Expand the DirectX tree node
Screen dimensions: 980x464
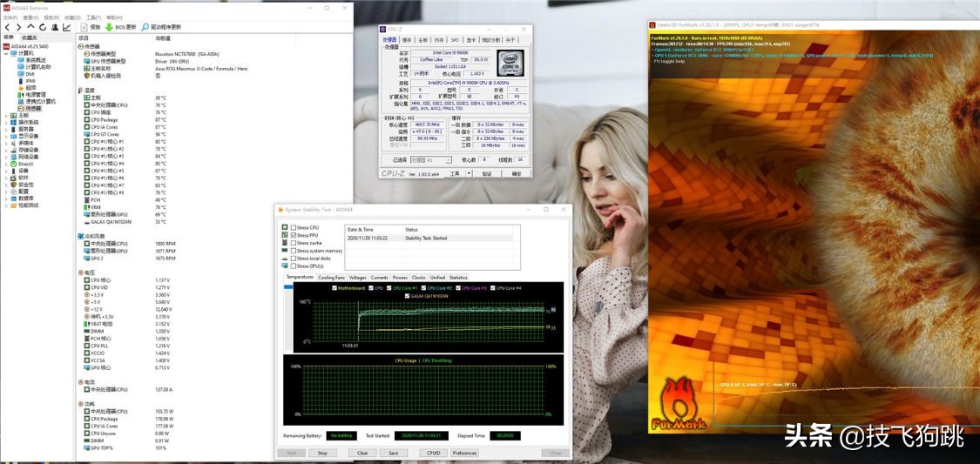6,164
